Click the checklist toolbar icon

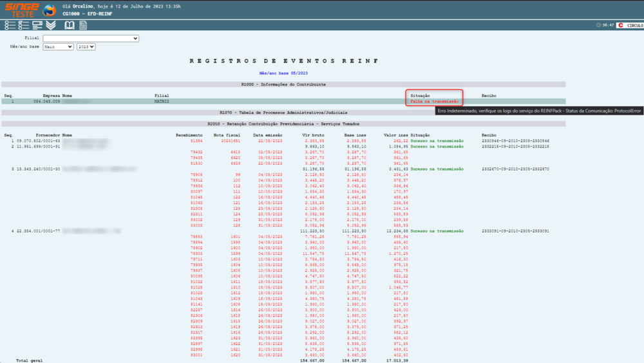(24, 25)
